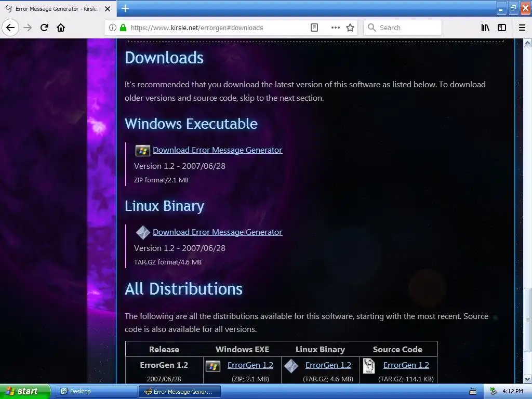Click the (TAR.GZ; 114.1 KB) text

pos(406,379)
